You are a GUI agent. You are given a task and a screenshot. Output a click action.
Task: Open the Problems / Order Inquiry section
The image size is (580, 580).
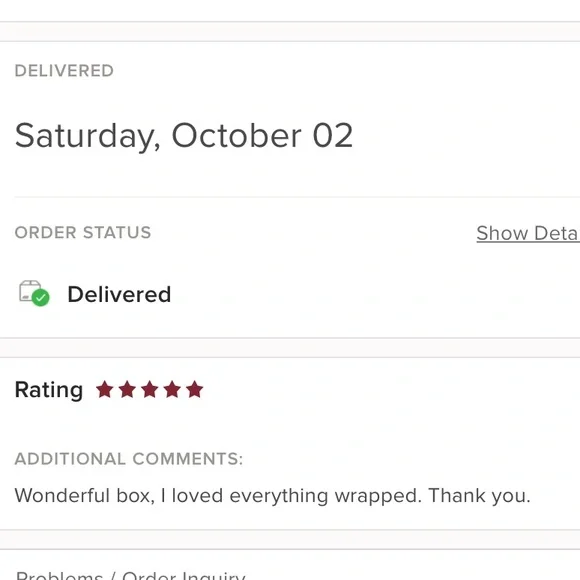[130, 575]
